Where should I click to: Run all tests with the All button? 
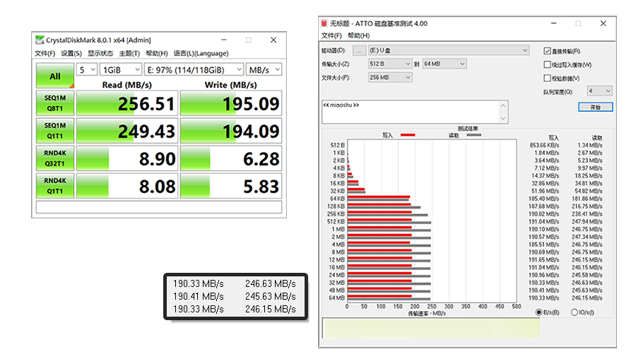click(54, 76)
